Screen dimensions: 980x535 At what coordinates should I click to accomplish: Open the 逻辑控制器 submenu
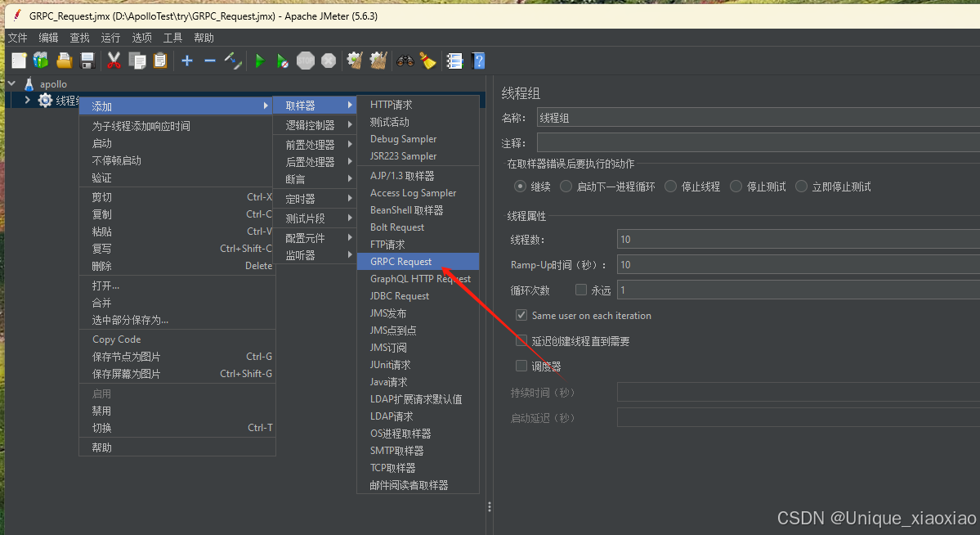click(x=315, y=125)
